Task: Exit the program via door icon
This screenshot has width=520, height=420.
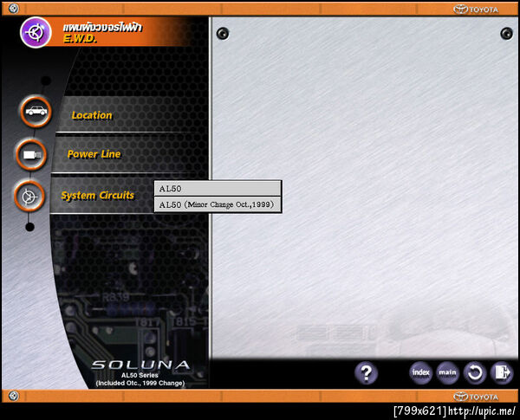Action: click(x=502, y=373)
